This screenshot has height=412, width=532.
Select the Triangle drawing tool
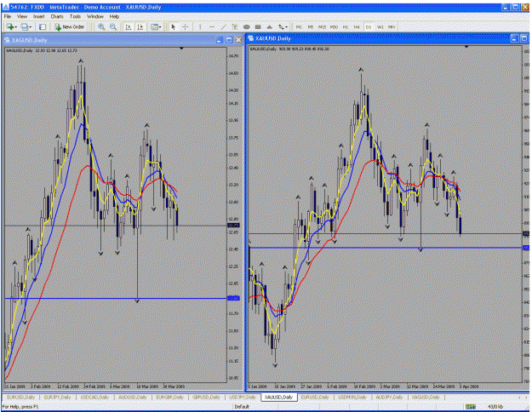pos(269,26)
